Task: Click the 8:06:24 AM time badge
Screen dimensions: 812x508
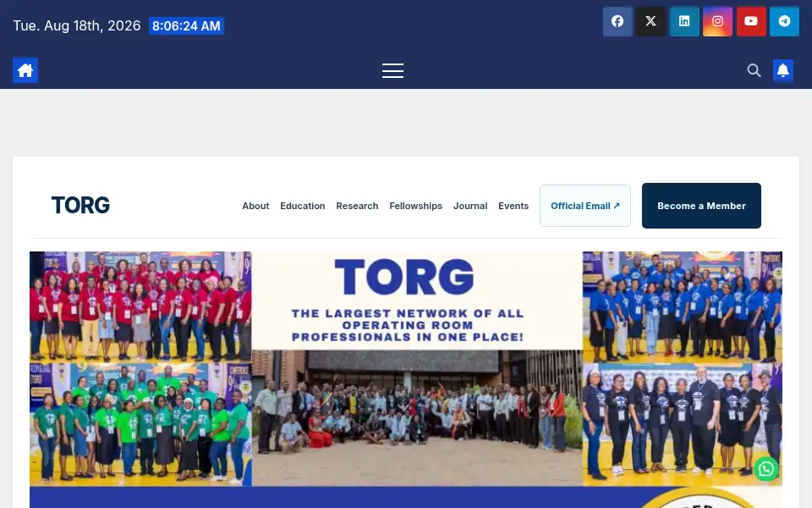Action: (x=186, y=26)
